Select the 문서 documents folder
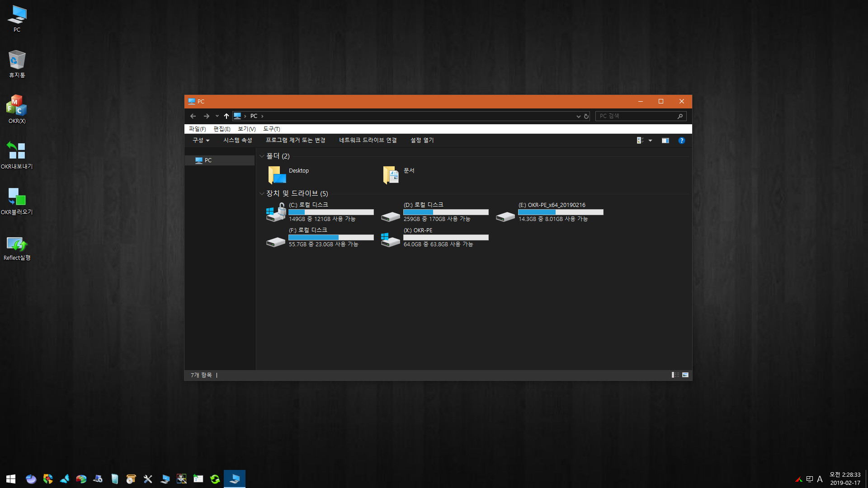The height and width of the screenshot is (488, 868). [399, 175]
